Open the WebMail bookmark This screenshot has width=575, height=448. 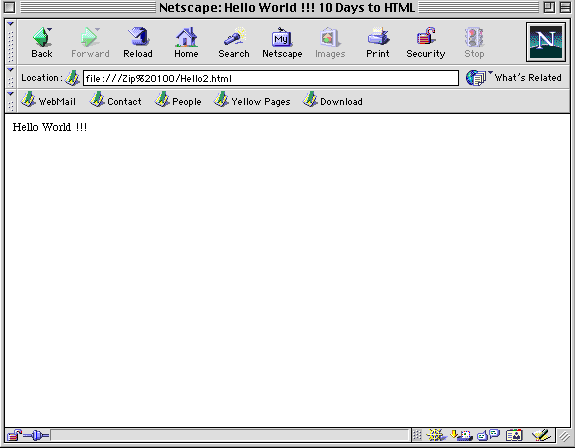click(48, 101)
